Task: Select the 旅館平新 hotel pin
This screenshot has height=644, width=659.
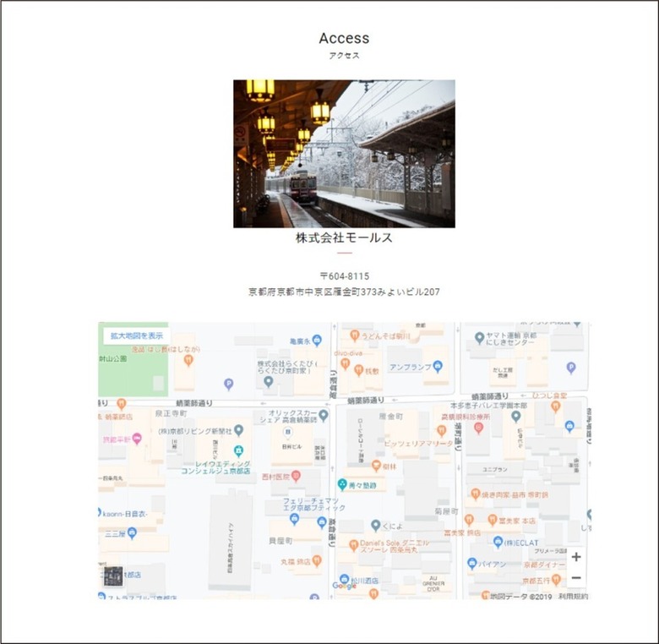Action: click(137, 439)
